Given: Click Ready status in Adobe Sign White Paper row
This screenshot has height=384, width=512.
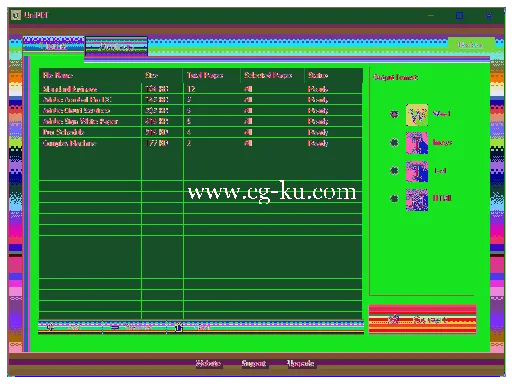Looking at the screenshot, I should pyautogui.click(x=318, y=121).
